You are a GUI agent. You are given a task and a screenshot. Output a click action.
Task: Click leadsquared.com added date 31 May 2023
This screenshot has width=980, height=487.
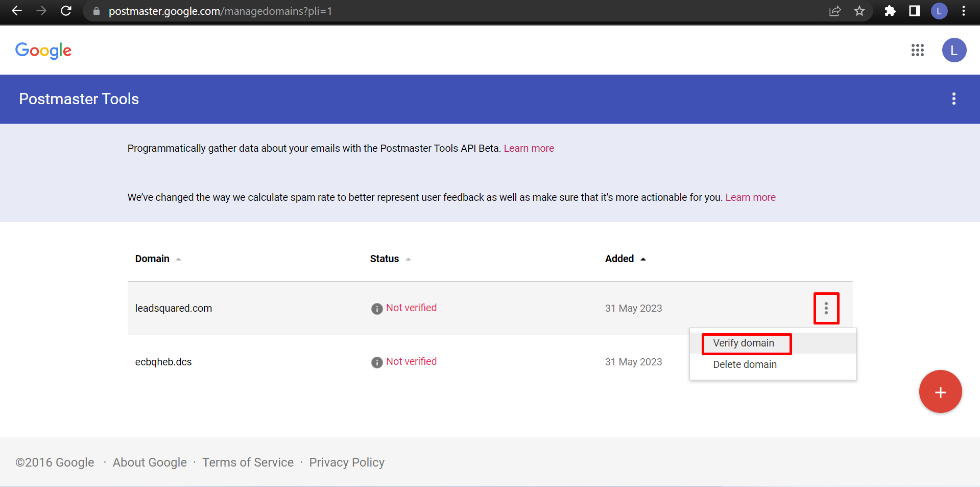coord(633,308)
